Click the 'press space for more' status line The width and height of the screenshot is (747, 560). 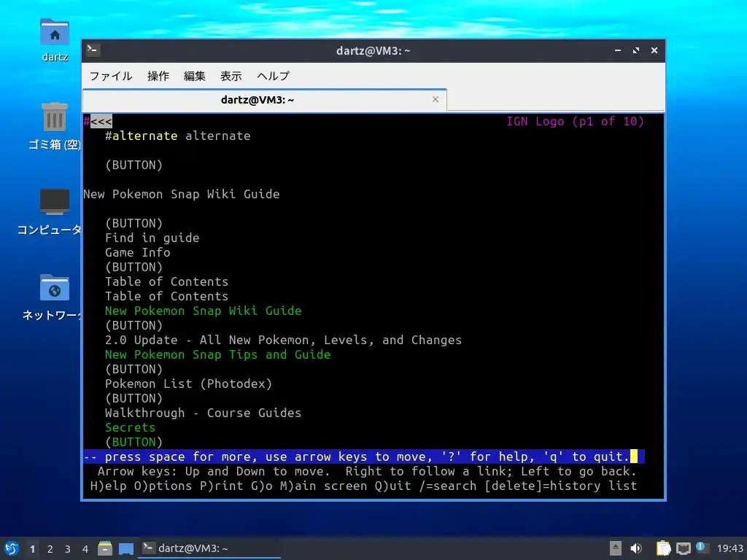(x=364, y=456)
